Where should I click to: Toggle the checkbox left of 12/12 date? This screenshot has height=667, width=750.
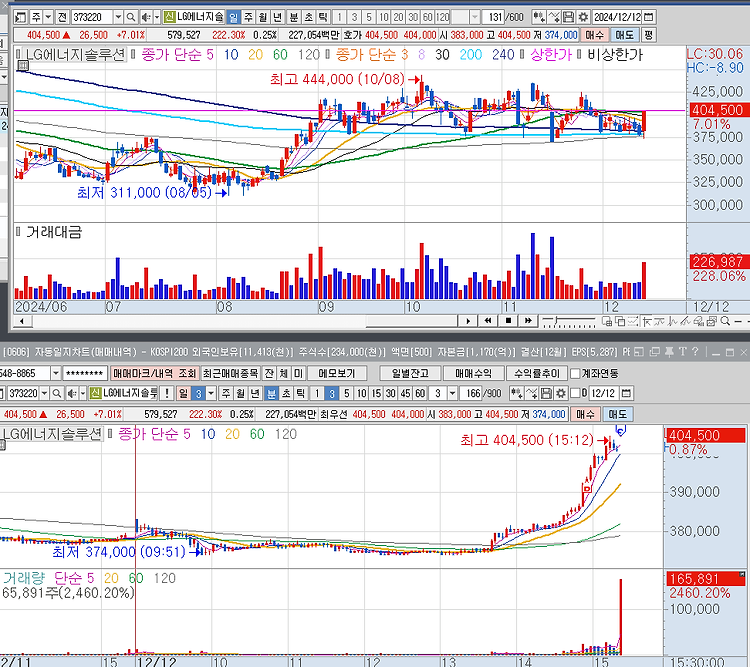click(x=576, y=393)
